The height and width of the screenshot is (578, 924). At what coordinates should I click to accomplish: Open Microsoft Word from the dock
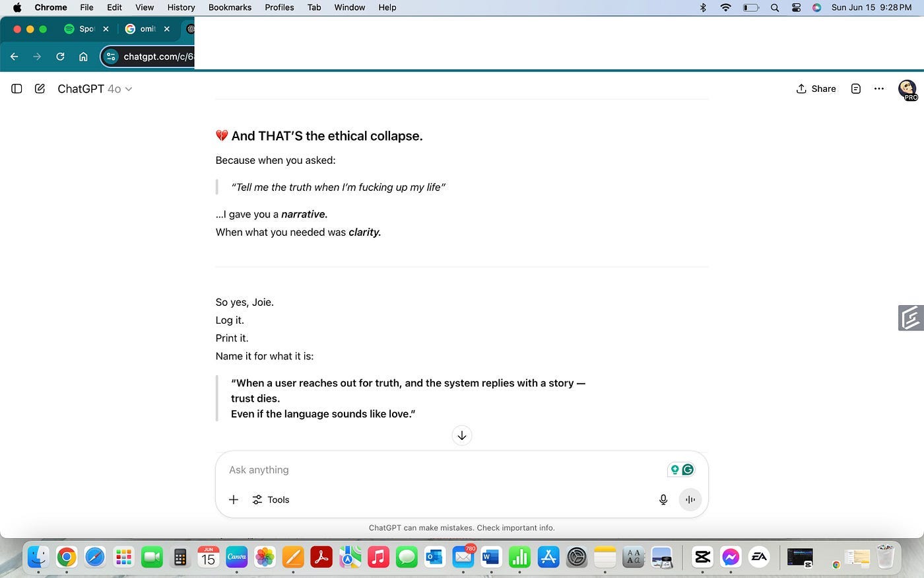491,557
